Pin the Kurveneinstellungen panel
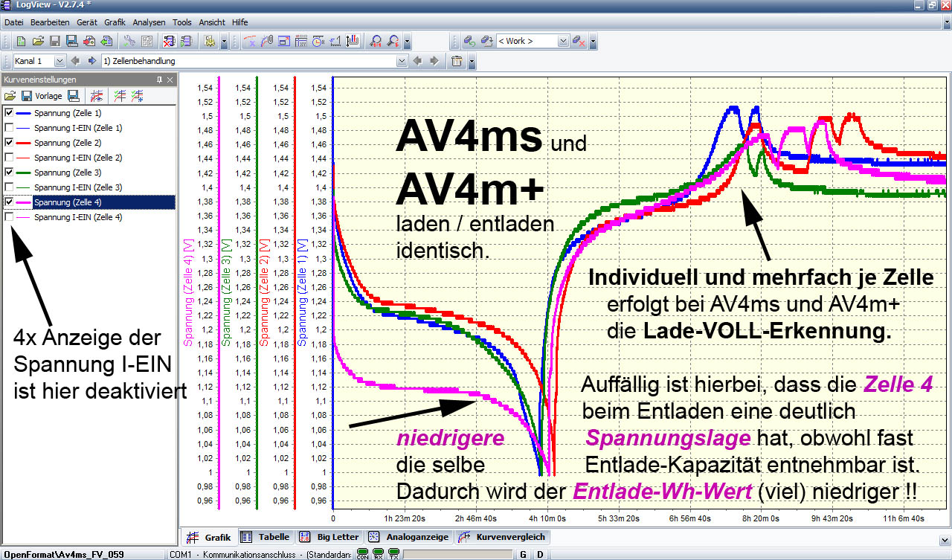This screenshot has width=952, height=560. pyautogui.click(x=158, y=80)
